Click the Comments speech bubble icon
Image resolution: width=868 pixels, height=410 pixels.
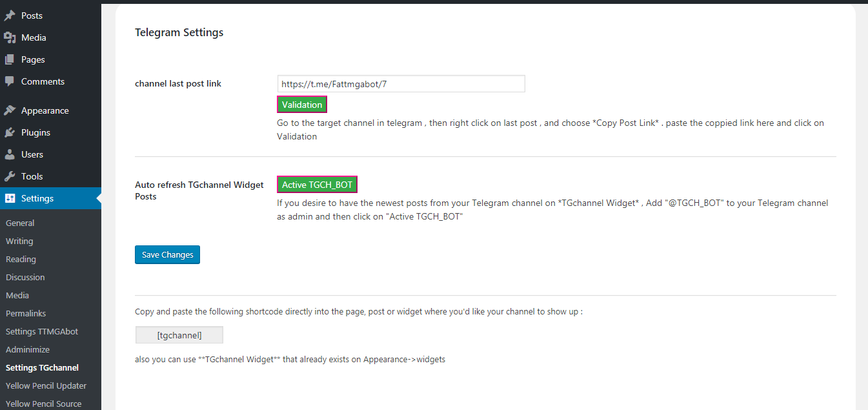click(10, 81)
